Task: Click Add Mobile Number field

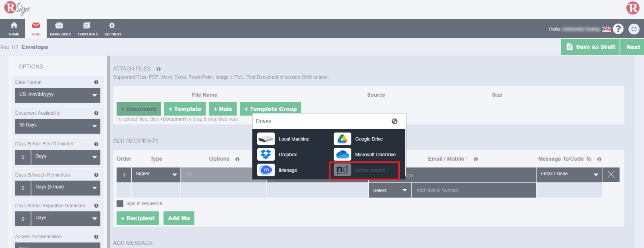Action: pos(474,190)
